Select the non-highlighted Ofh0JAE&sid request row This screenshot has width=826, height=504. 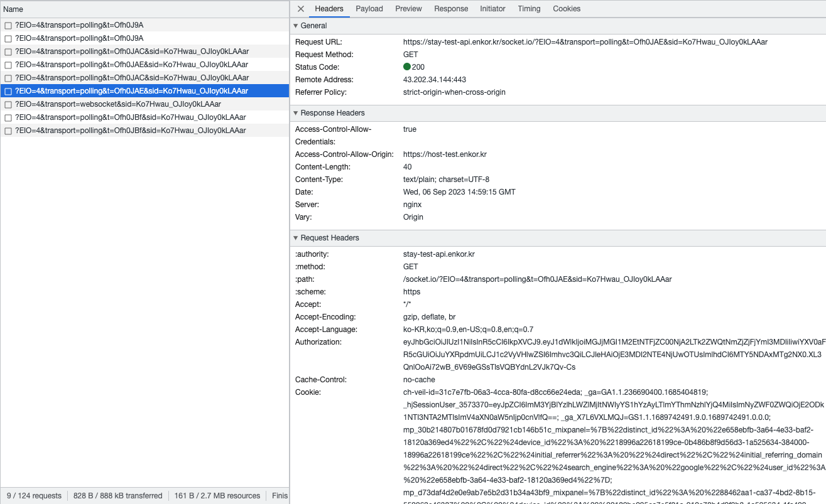coord(144,65)
